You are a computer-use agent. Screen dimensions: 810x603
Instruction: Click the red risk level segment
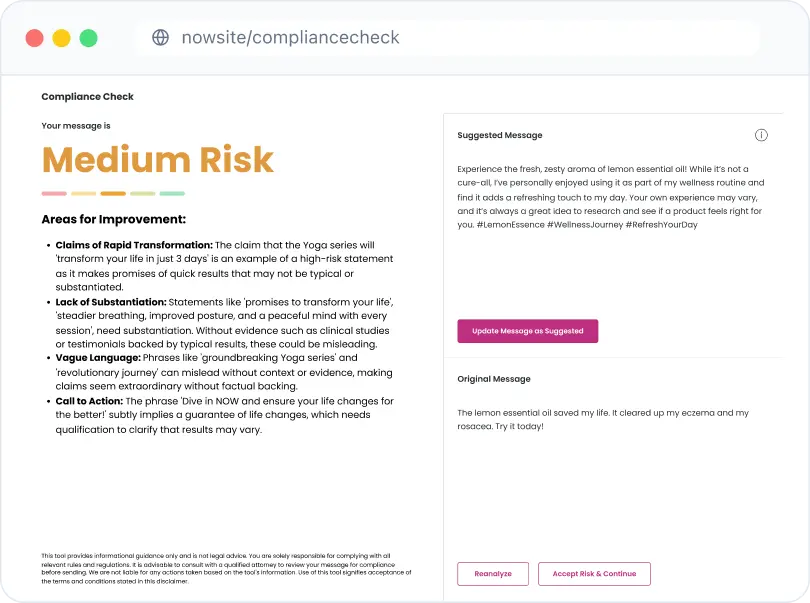tap(54, 193)
